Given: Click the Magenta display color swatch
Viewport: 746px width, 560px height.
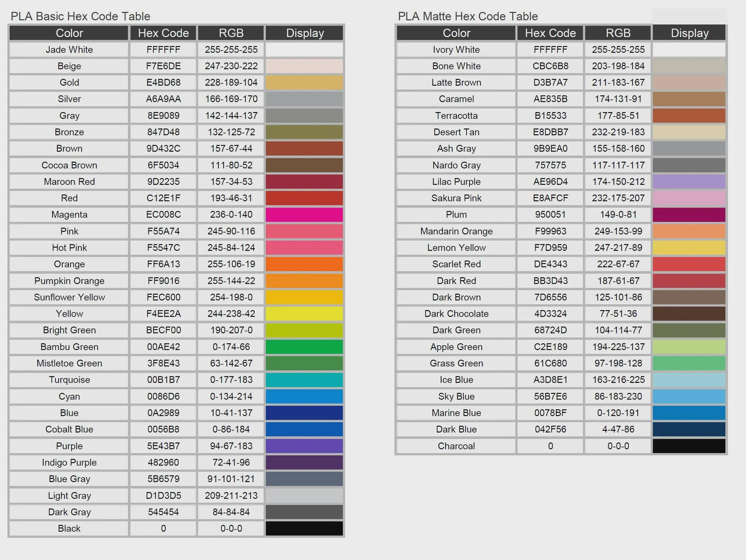Looking at the screenshot, I should 305,215.
